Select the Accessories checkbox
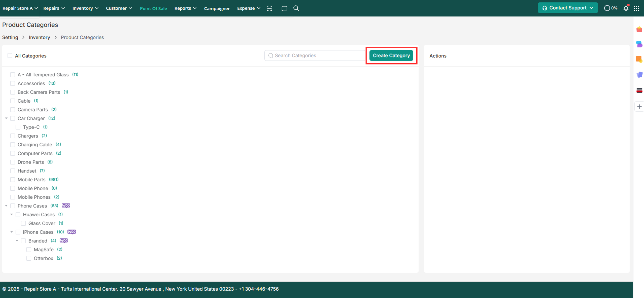 (13, 84)
